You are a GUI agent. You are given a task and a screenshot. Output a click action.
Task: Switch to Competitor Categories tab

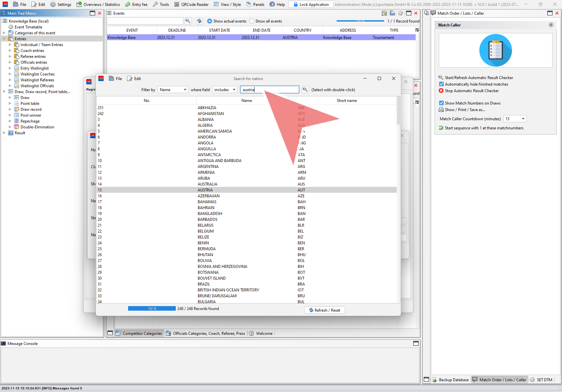click(139, 333)
